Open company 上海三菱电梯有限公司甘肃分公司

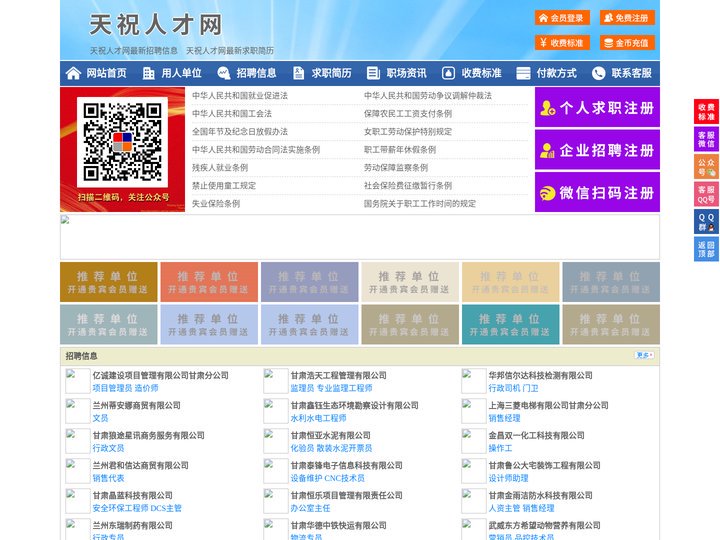(548, 405)
